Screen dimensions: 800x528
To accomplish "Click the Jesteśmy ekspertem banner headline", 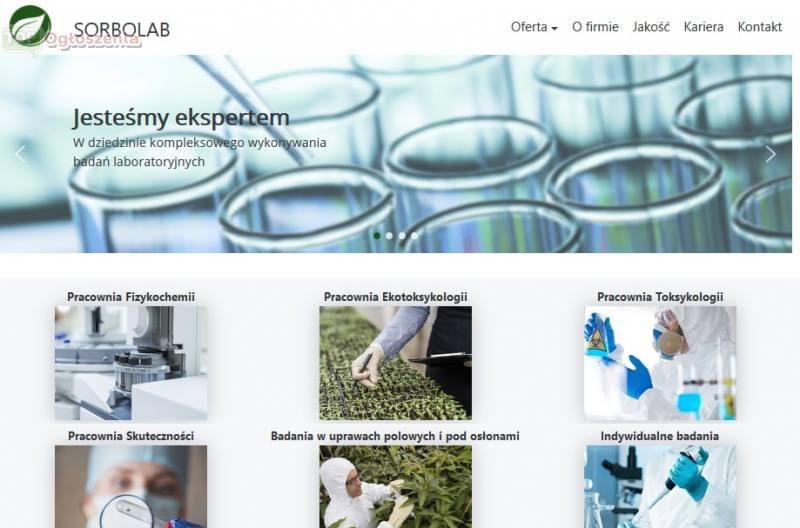I will click(181, 118).
